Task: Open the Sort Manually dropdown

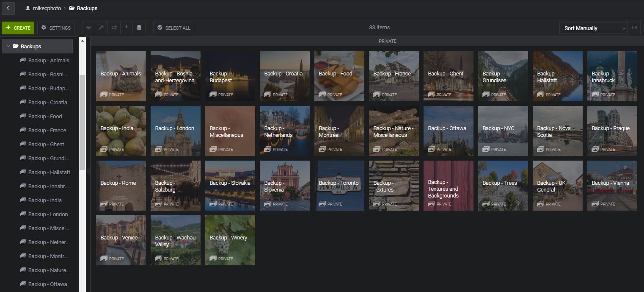Action: point(594,28)
